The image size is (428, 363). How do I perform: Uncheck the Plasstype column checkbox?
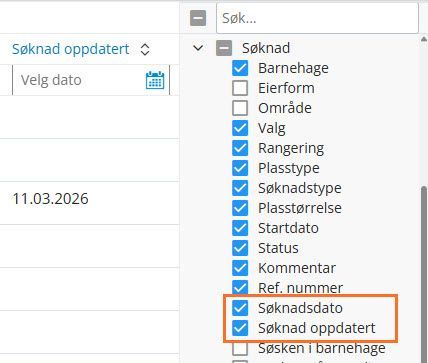[240, 168]
